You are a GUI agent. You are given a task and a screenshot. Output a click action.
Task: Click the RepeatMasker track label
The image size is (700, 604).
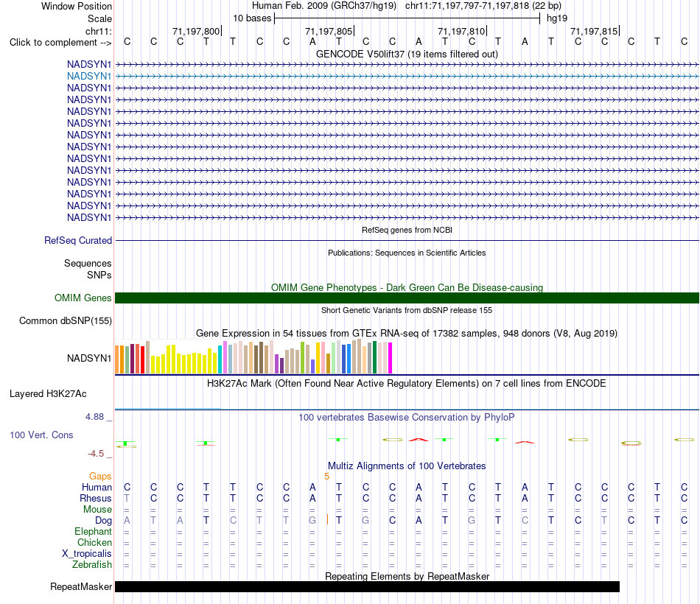pyautogui.click(x=81, y=586)
